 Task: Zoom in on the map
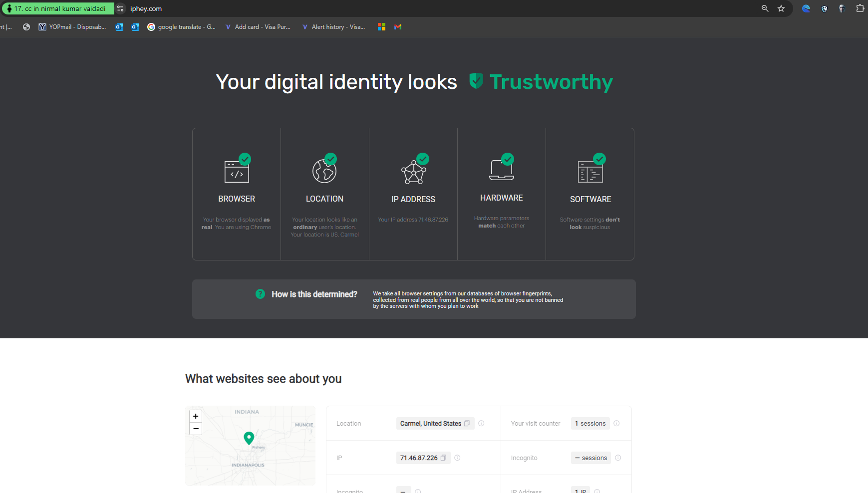[196, 416]
